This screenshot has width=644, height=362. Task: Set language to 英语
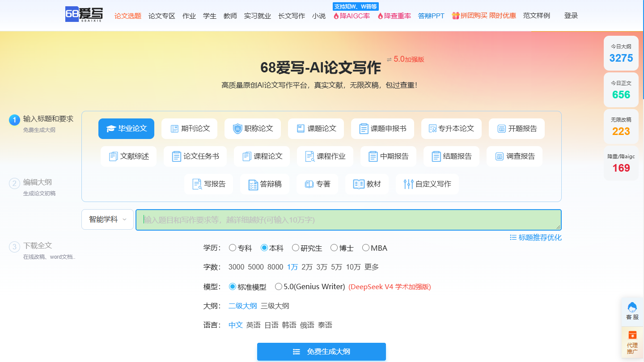click(x=254, y=325)
